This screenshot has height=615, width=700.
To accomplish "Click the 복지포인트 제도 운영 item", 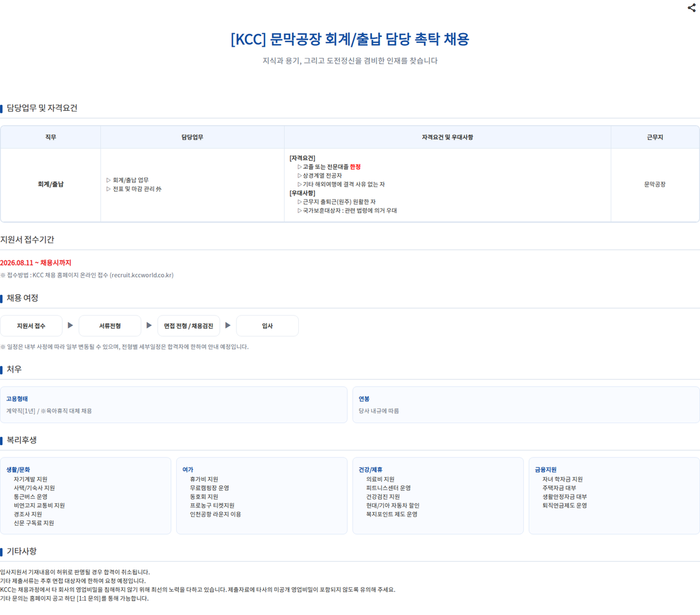I will pos(392,515).
